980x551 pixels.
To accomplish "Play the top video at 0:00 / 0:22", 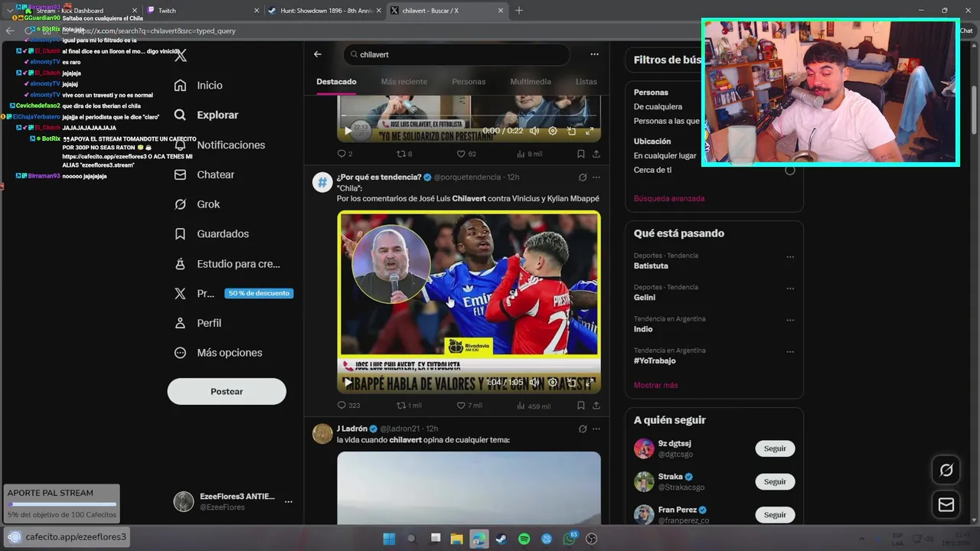I will coord(348,131).
